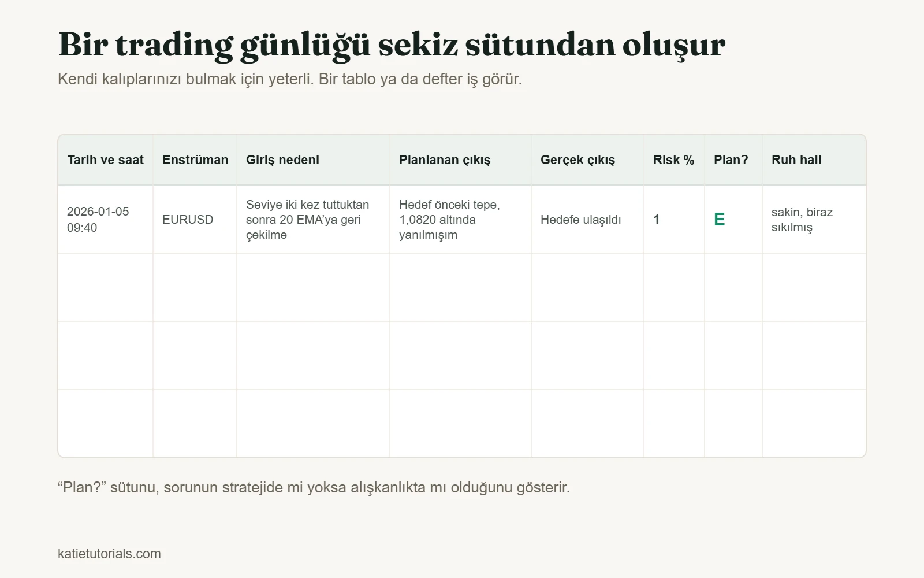The image size is (924, 578).
Task: Click the 'Planlanan çıkış' column header
Action: point(461,160)
